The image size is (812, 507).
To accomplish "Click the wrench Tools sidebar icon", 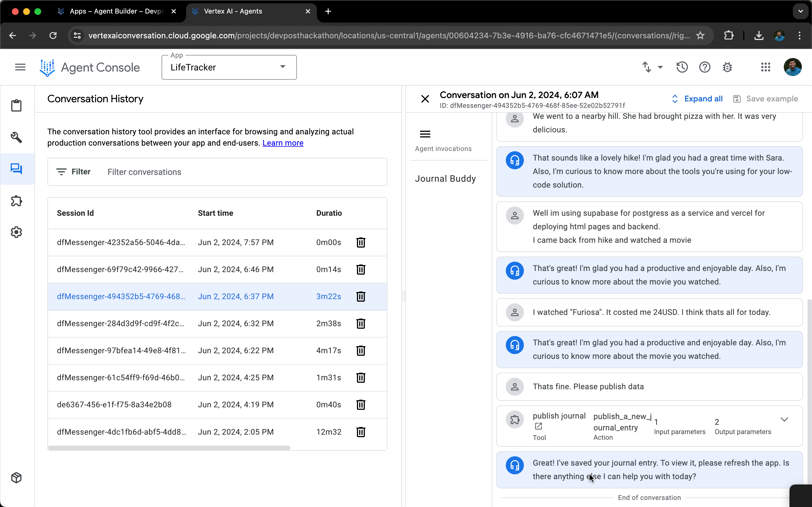I will (x=16, y=137).
